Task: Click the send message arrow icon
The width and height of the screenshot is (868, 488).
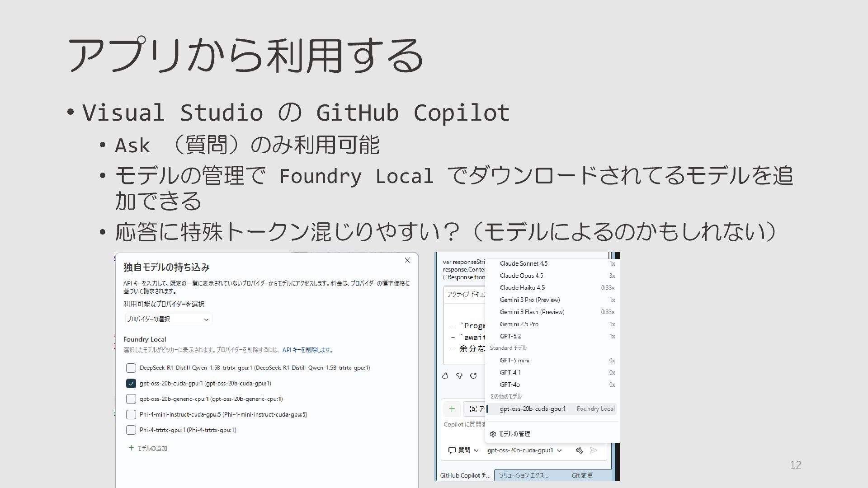Action: click(594, 450)
